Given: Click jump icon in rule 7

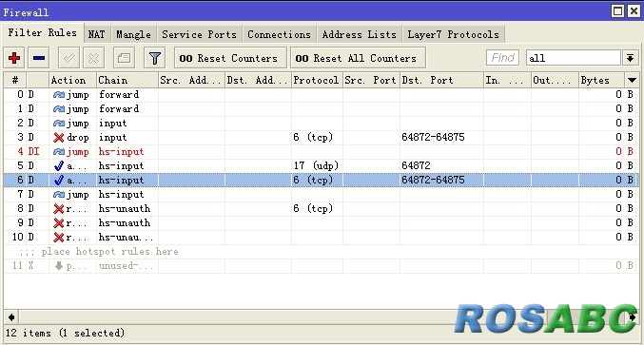Looking at the screenshot, I should (x=59, y=195).
